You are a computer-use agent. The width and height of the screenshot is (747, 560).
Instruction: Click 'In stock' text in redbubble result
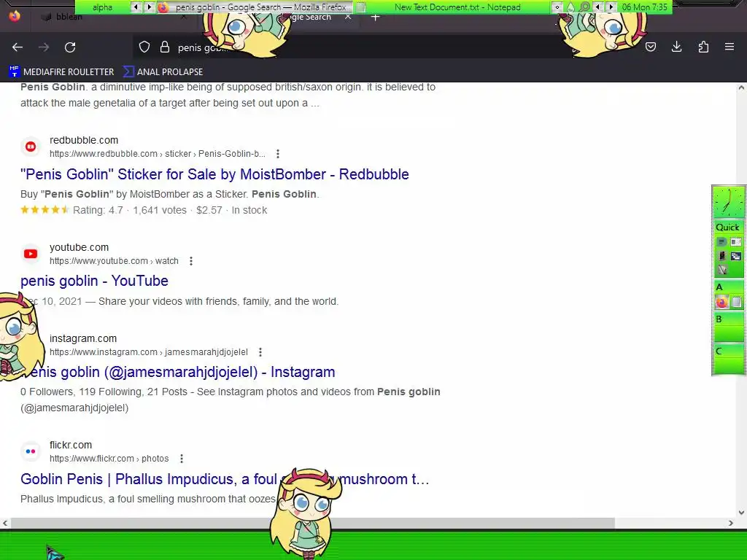click(249, 210)
